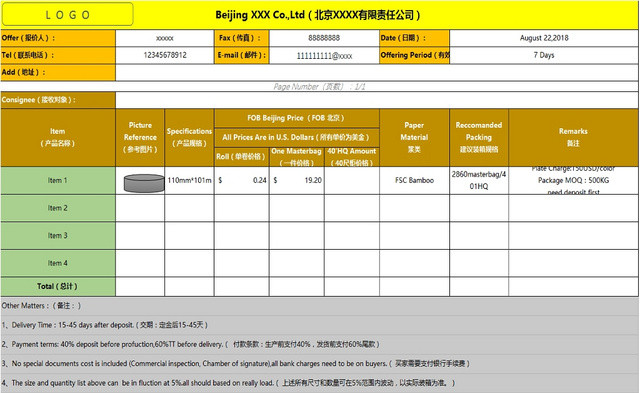Click the LOGO placeholder box

click(x=67, y=14)
